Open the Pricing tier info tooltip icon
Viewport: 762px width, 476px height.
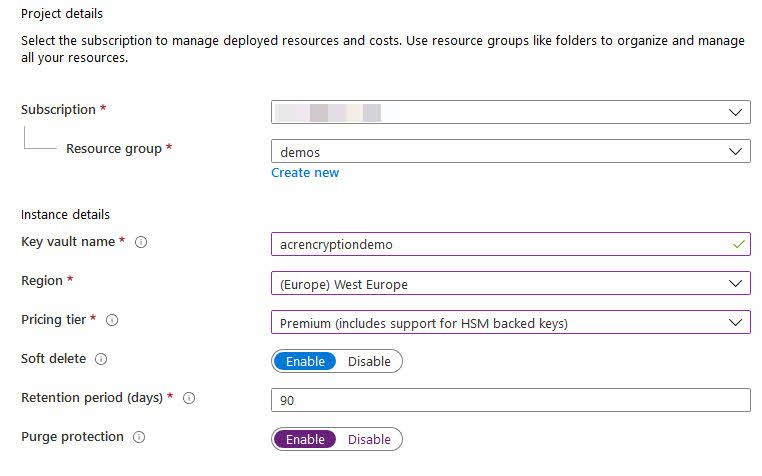(112, 320)
